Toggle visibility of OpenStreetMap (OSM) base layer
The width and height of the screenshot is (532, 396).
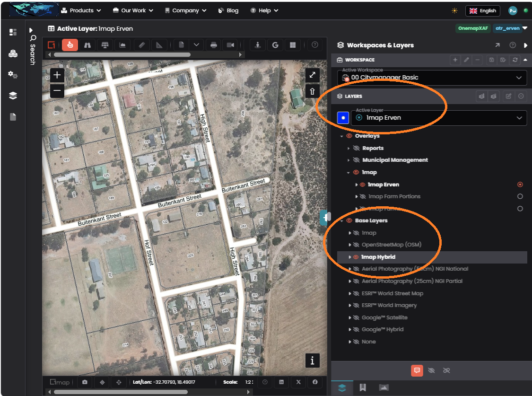click(356, 245)
